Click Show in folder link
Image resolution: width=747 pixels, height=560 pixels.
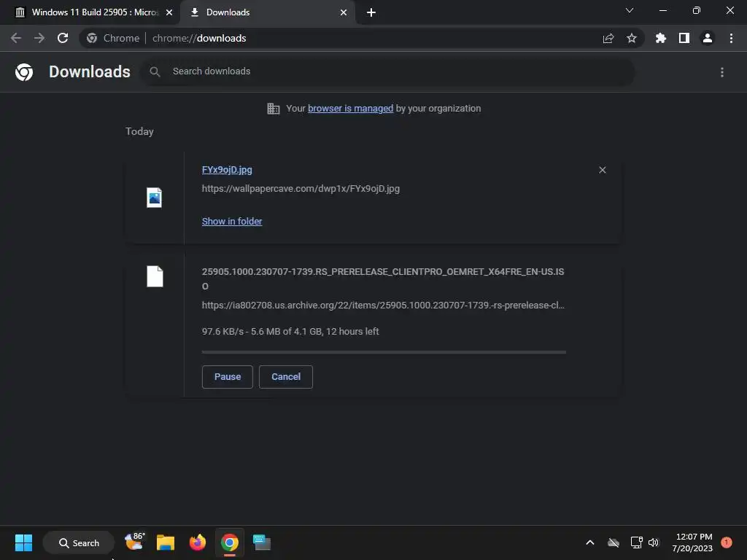click(x=232, y=222)
